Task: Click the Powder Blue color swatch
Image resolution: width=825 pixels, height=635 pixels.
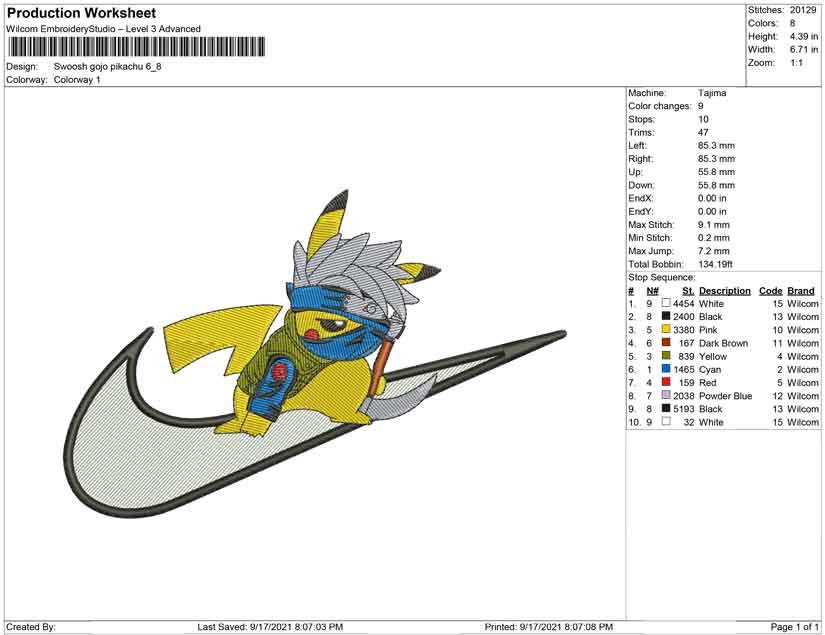Action: pyautogui.click(x=666, y=395)
